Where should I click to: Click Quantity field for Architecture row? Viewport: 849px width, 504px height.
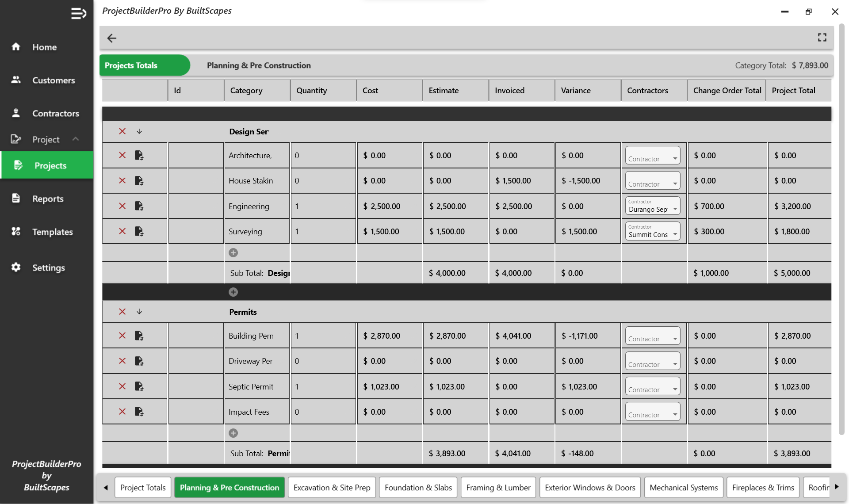click(323, 156)
